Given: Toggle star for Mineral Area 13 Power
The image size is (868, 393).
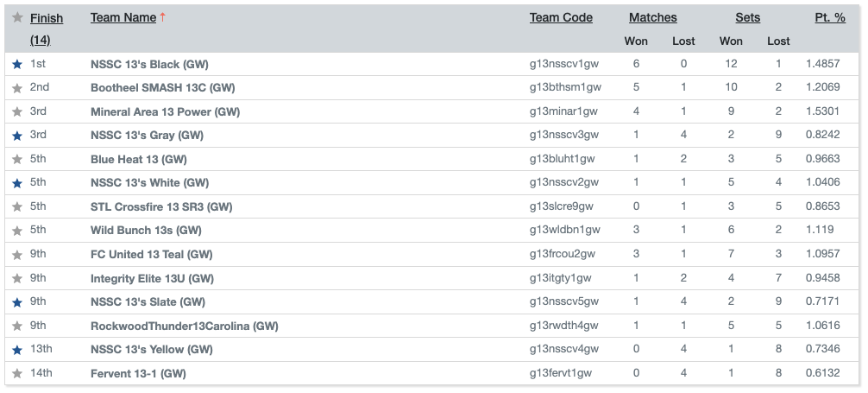Looking at the screenshot, I should tap(17, 112).
